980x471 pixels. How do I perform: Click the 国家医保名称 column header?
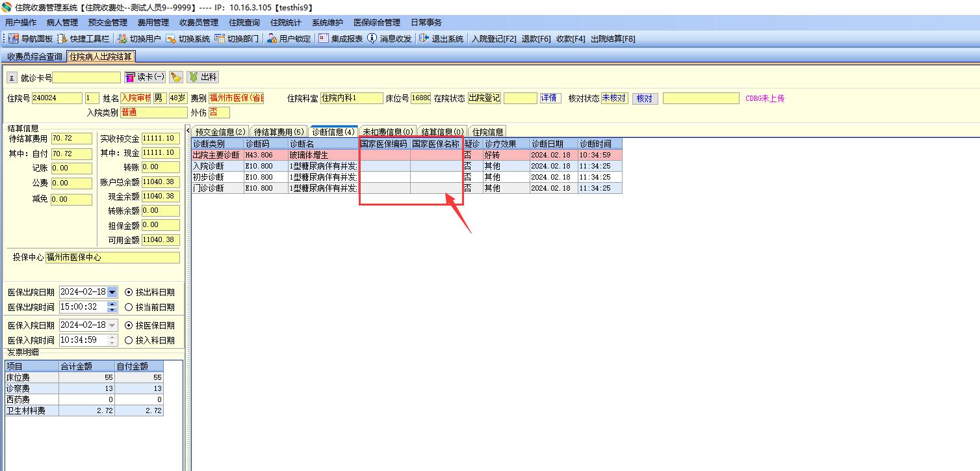[436, 144]
